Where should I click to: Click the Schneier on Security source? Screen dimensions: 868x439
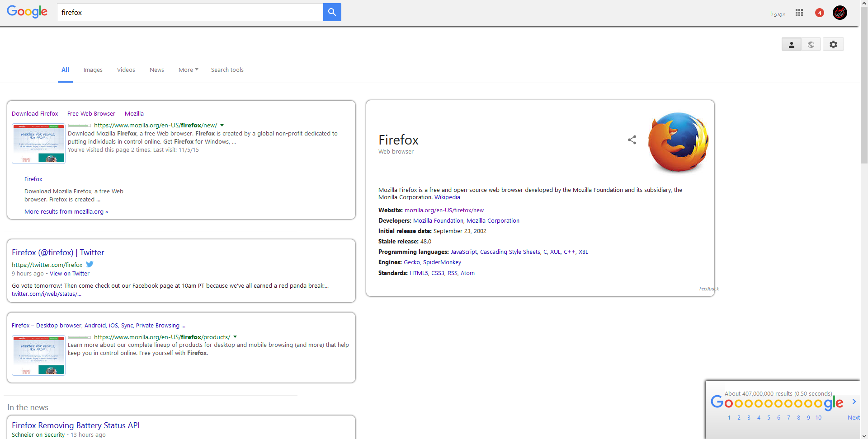click(38, 435)
